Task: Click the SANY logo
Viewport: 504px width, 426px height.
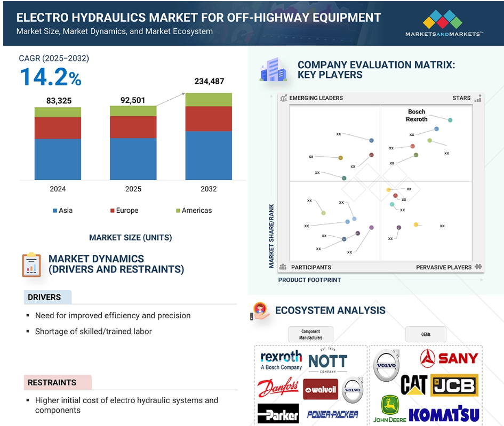Action: [449, 358]
